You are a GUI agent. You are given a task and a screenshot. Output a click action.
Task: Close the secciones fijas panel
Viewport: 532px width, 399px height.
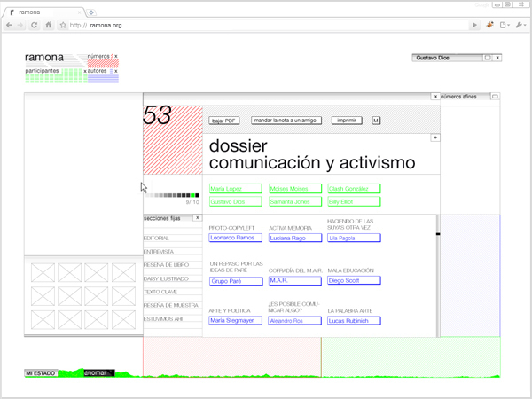point(197,218)
